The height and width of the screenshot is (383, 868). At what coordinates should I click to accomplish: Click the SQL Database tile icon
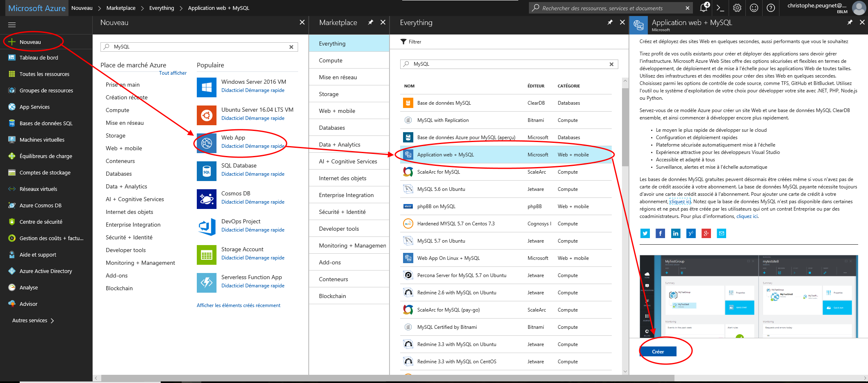(207, 171)
